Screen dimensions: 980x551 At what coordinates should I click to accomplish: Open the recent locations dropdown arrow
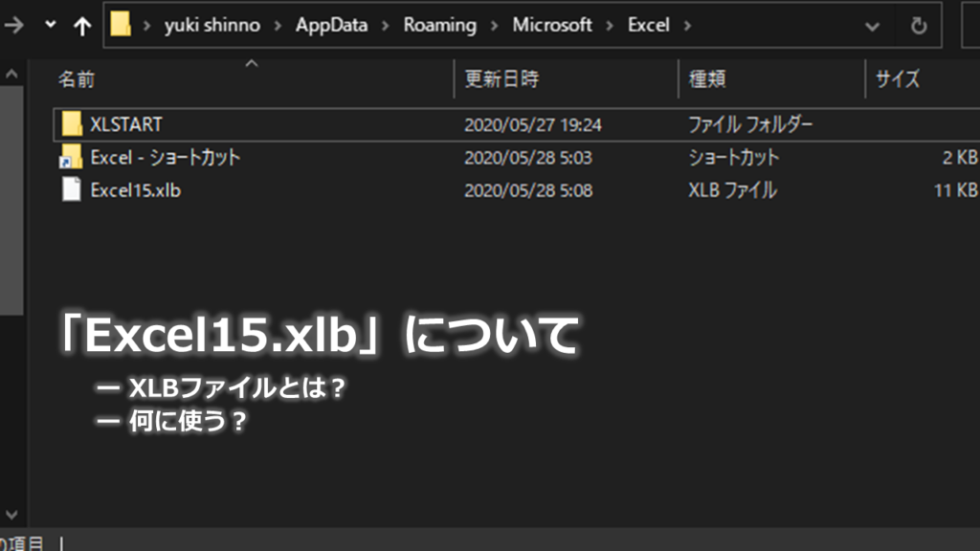[x=51, y=26]
